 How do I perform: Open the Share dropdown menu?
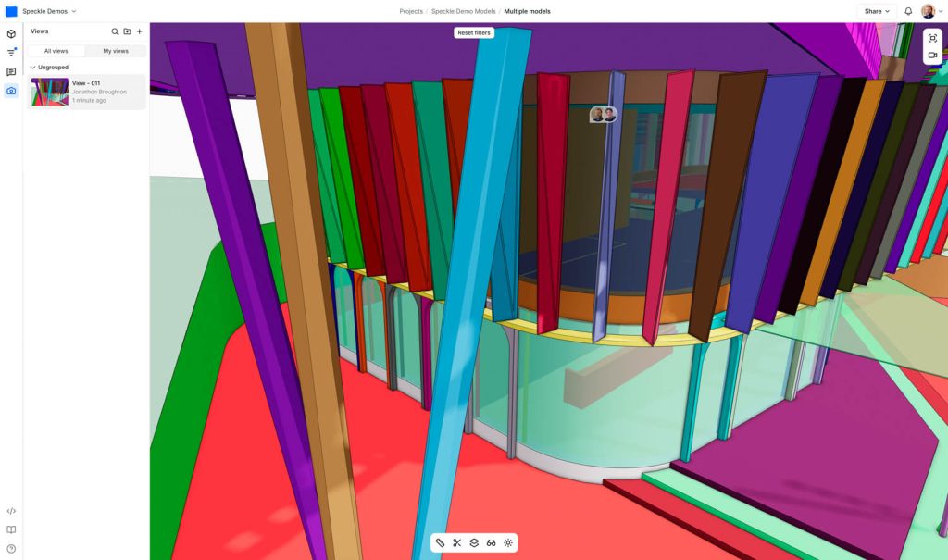pos(877,11)
